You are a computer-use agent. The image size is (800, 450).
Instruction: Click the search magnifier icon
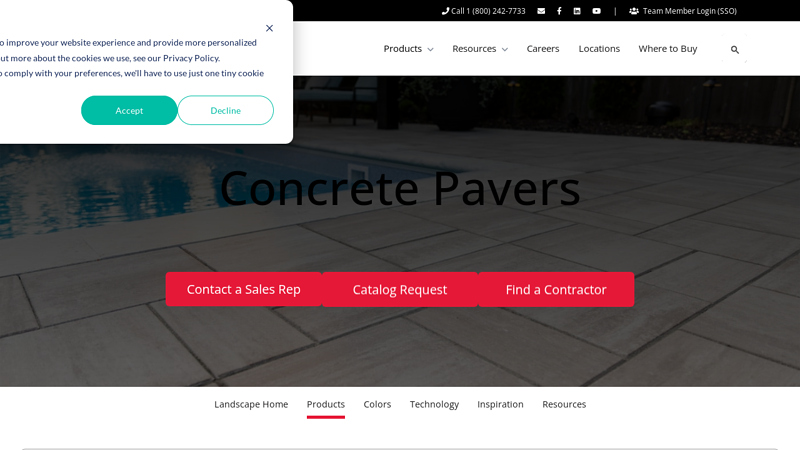[x=735, y=49]
